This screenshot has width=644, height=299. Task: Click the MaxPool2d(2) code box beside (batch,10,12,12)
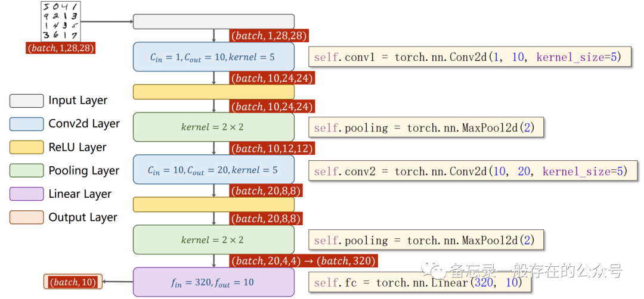click(426, 127)
